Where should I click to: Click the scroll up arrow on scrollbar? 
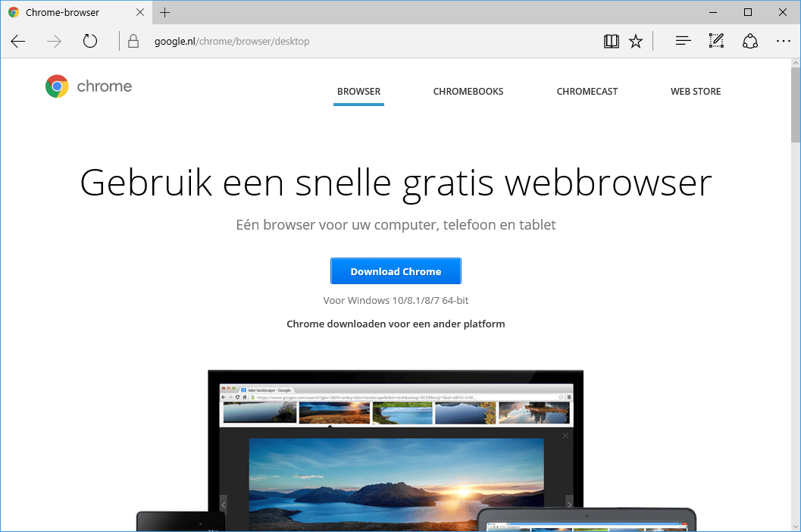(x=796, y=63)
